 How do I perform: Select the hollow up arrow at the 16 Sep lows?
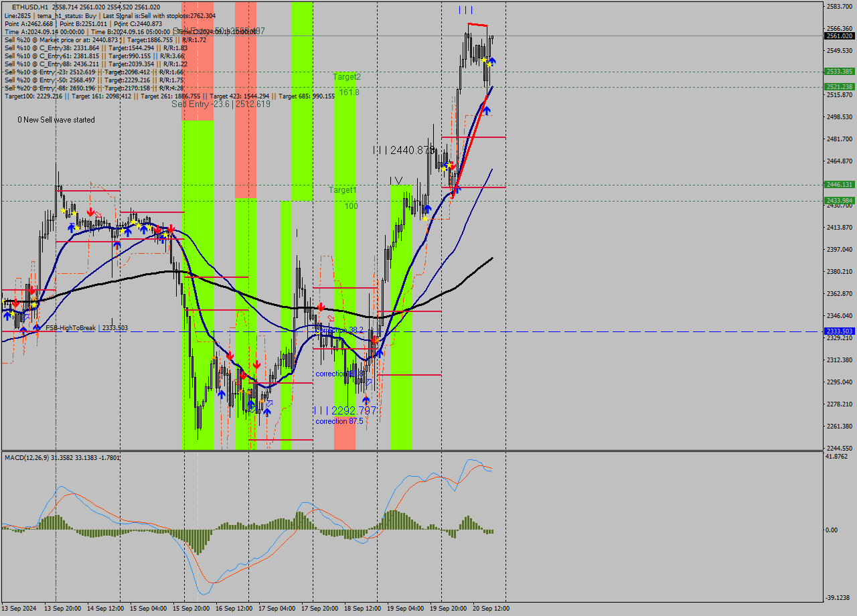[x=253, y=409]
